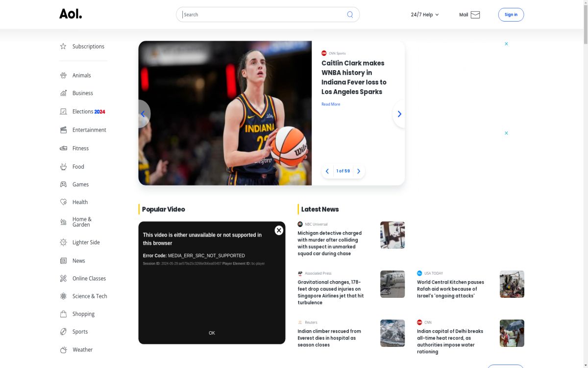Close the top advertisement with X
Viewport: 588px width, 368px height.
(x=506, y=44)
